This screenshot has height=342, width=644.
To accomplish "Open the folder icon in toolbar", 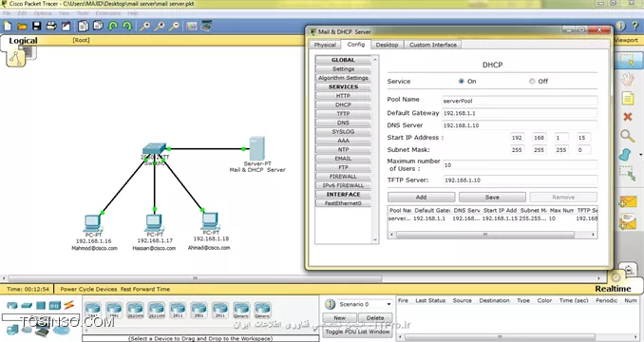I will click(22, 27).
